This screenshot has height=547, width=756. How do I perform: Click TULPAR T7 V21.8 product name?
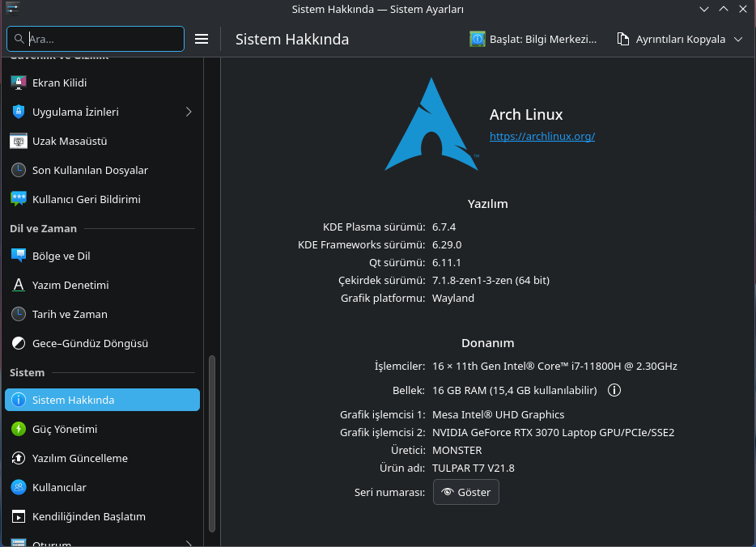click(x=473, y=469)
